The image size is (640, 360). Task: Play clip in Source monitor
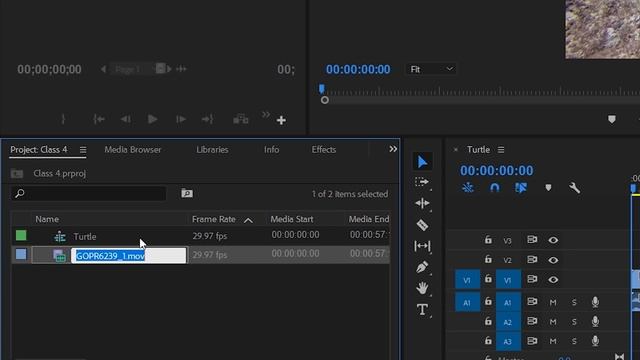[x=152, y=119]
